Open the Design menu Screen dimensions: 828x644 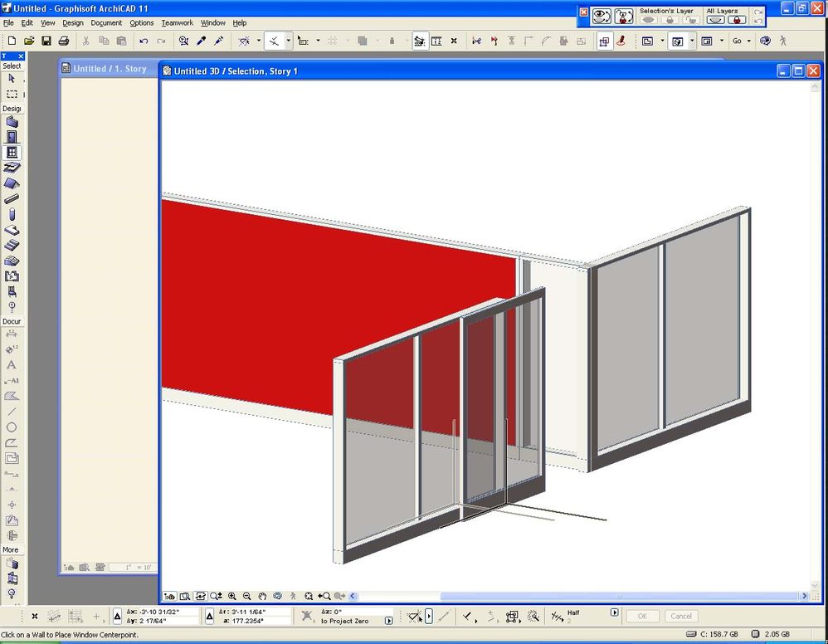click(73, 22)
